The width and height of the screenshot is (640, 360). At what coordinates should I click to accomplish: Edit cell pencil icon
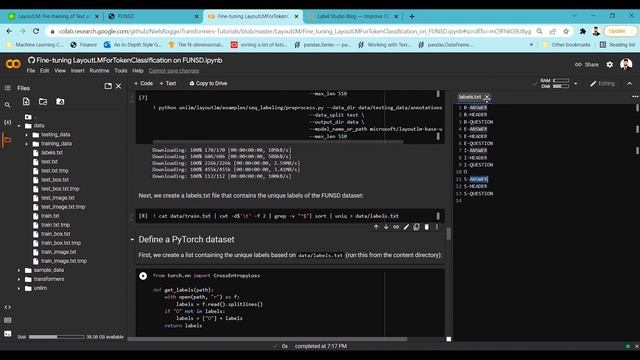click(x=406, y=227)
